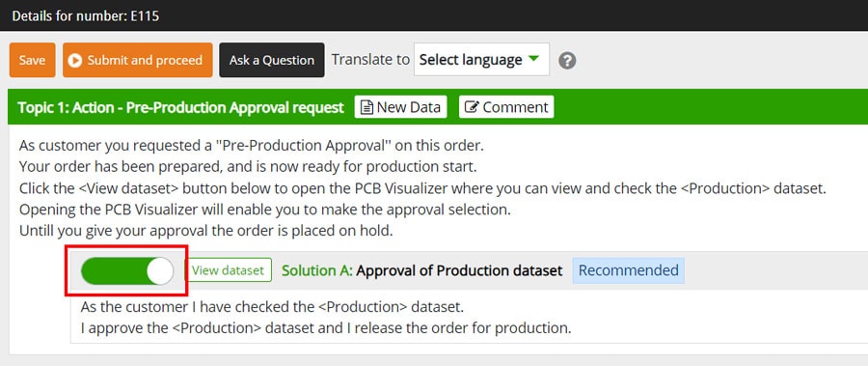Click the pencil edit icon beside Comment
Viewport: 868px width, 366px height.
(x=472, y=107)
